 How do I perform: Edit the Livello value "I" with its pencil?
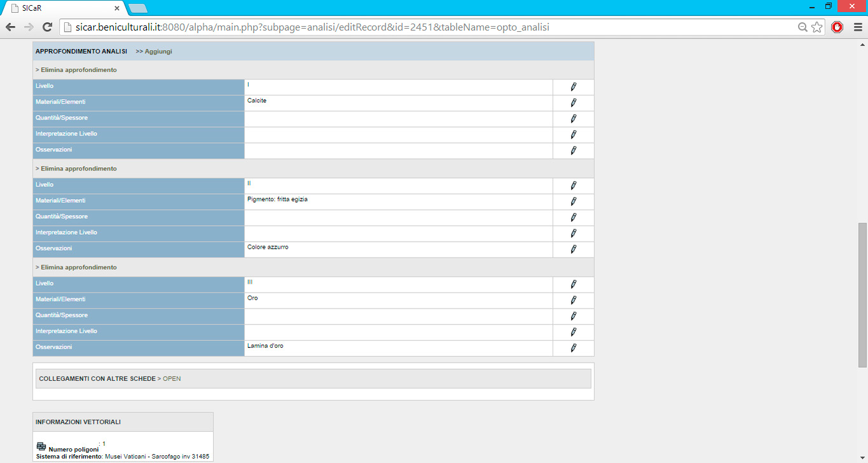pos(573,87)
